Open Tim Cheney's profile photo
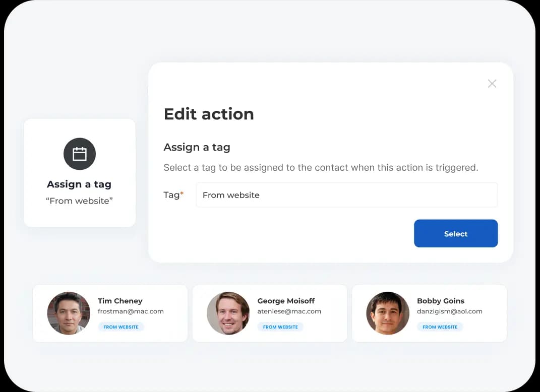 click(69, 313)
